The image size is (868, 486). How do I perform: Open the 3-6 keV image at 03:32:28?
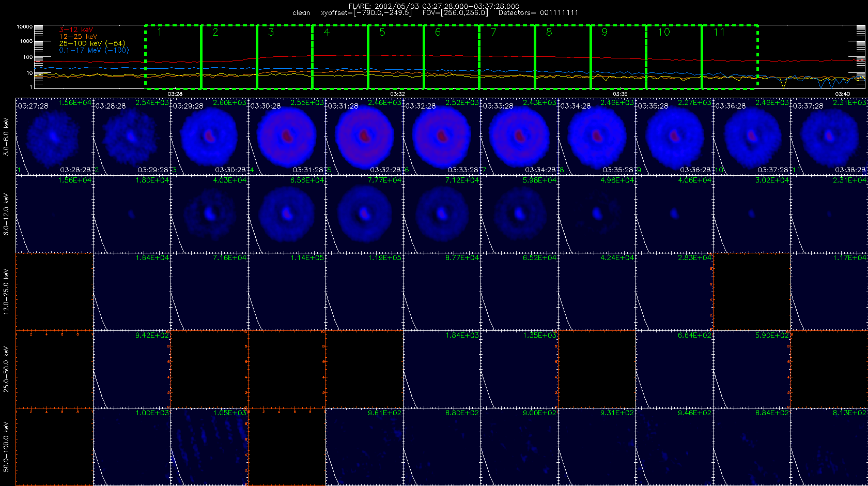pos(442,136)
